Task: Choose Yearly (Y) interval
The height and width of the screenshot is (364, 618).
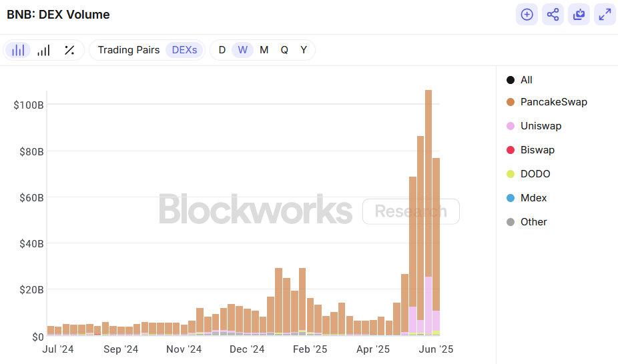Action: (304, 50)
